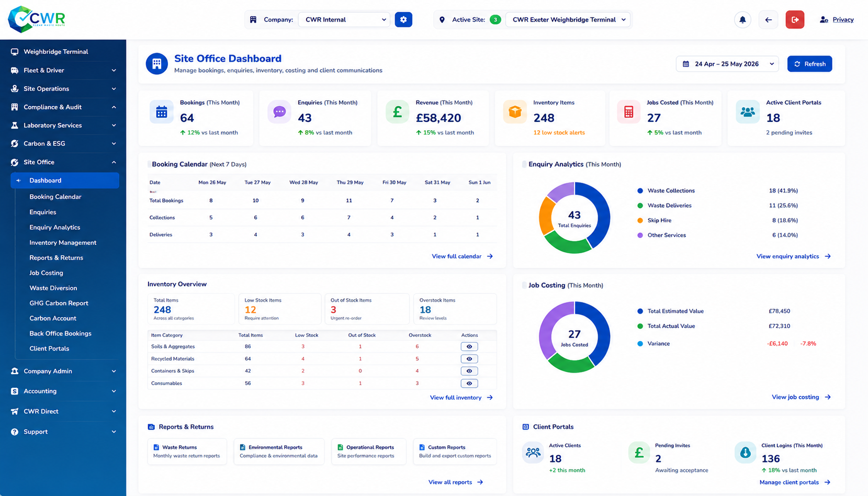The image size is (868, 496).
Task: Click the Refresh button
Action: pyautogui.click(x=809, y=64)
